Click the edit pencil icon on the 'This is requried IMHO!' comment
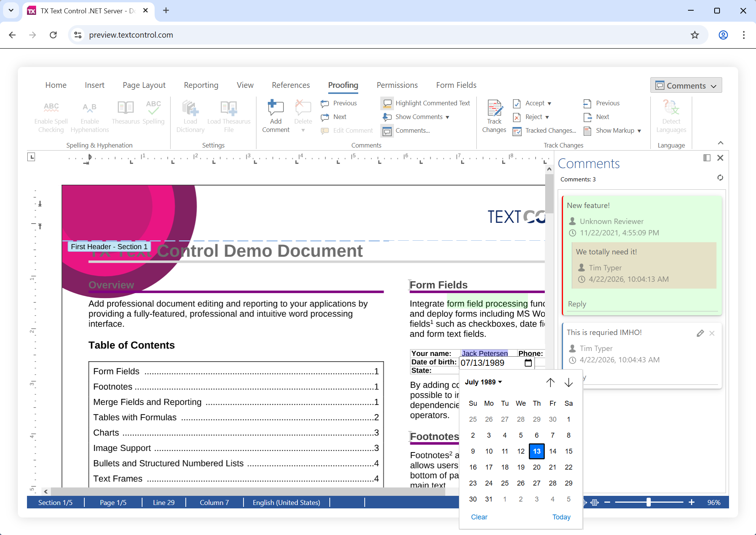Image resolution: width=756 pixels, height=535 pixels. (700, 333)
